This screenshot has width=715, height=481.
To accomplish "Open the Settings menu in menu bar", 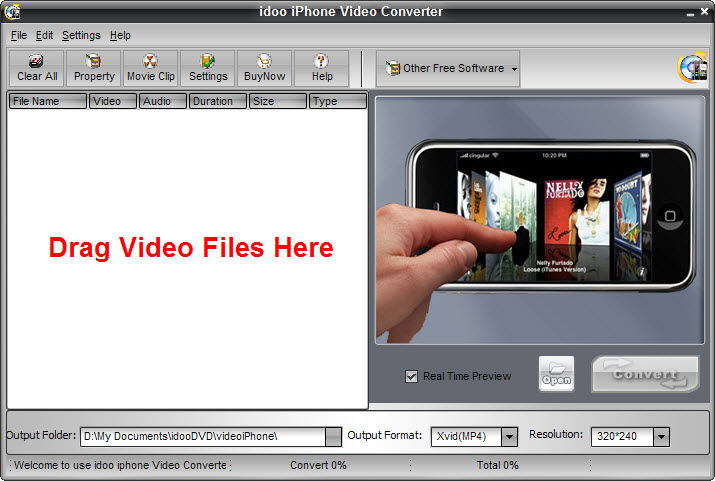I will click(81, 35).
